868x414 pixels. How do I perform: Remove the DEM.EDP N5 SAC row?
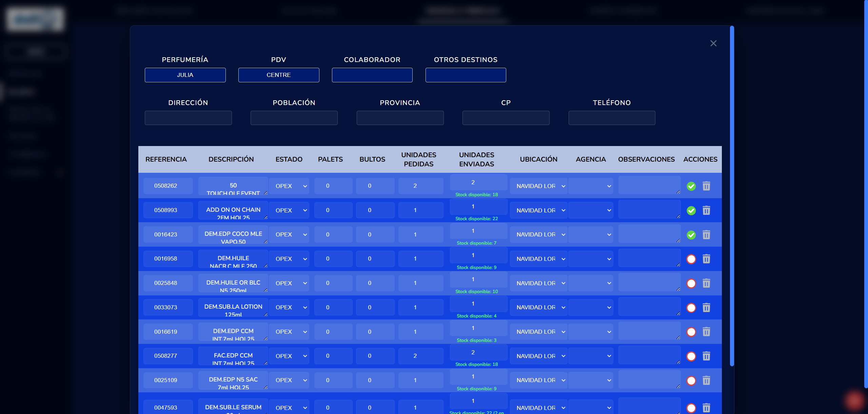point(706,380)
